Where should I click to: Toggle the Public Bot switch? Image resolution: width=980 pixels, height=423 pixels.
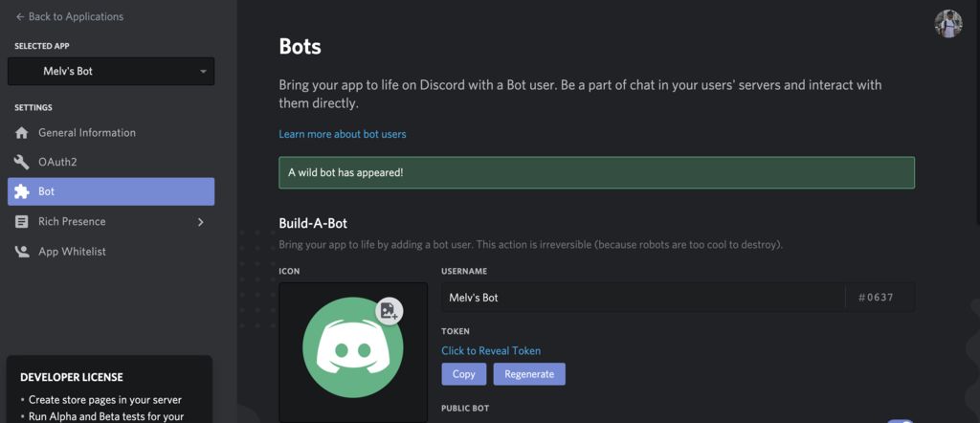(900, 420)
